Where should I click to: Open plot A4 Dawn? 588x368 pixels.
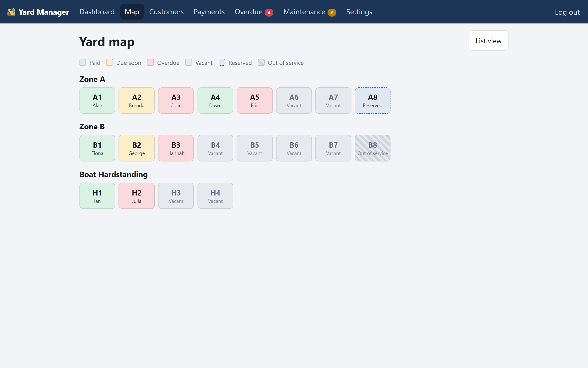(x=215, y=101)
